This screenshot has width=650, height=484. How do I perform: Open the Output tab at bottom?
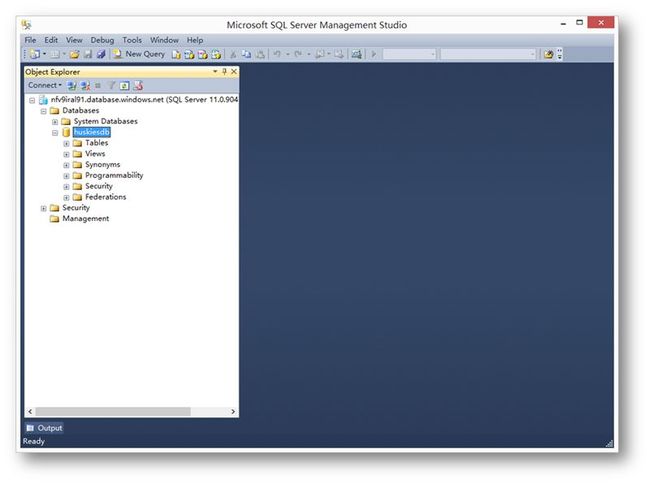click(44, 428)
